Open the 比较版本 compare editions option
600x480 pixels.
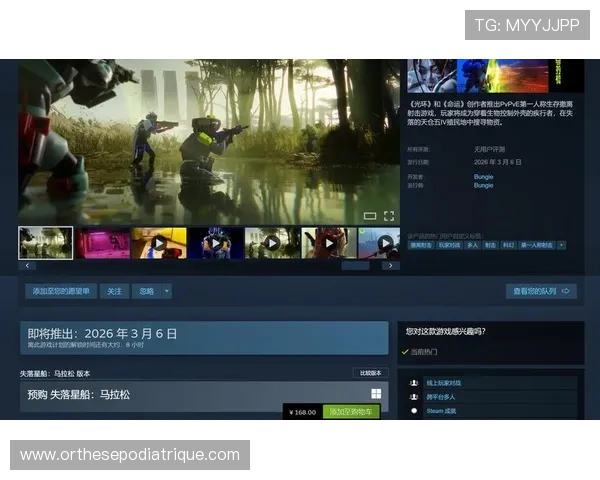point(370,373)
